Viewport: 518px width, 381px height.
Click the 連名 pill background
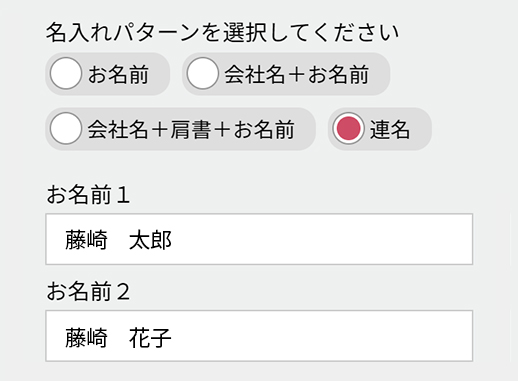click(421, 129)
